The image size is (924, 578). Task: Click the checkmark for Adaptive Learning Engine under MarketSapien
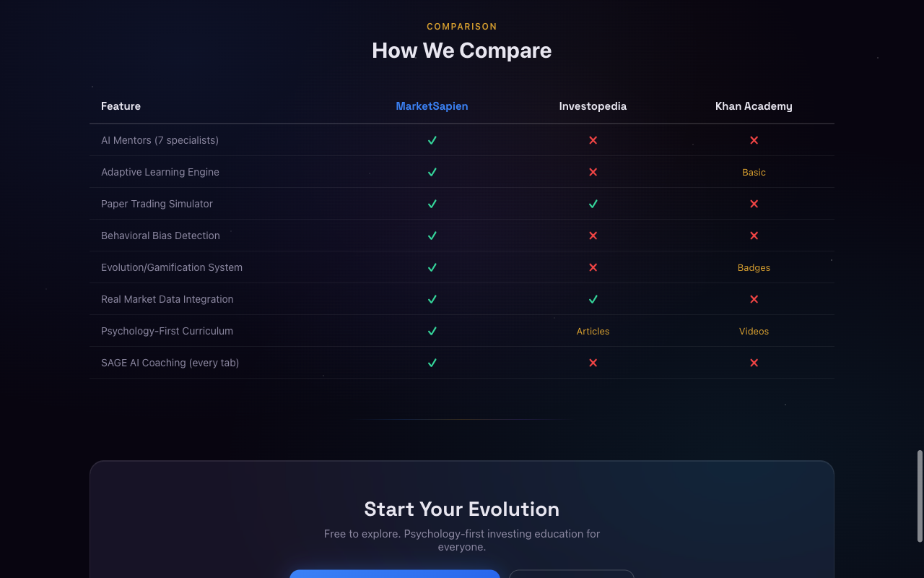(432, 172)
